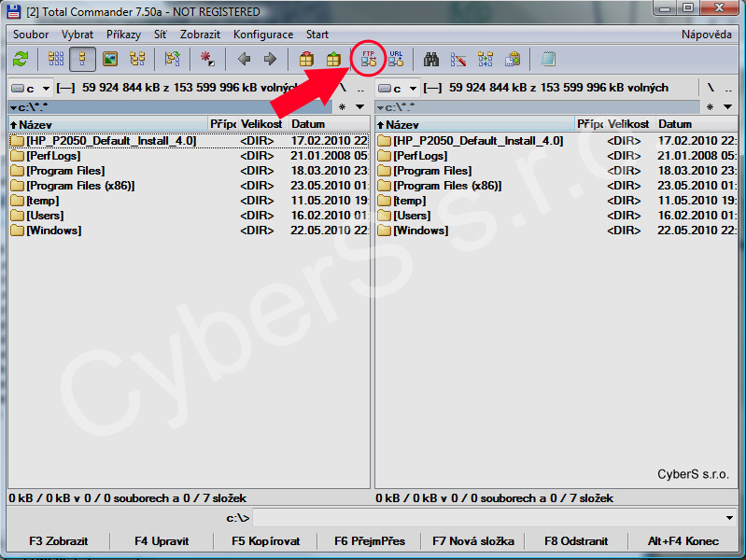Go to right panel root directory backslash
The image size is (746, 560).
tap(711, 88)
